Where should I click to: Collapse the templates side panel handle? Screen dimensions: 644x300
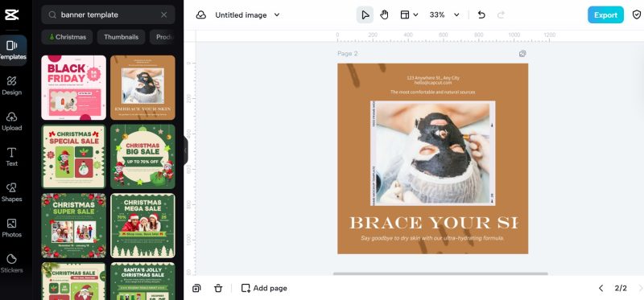click(x=186, y=150)
